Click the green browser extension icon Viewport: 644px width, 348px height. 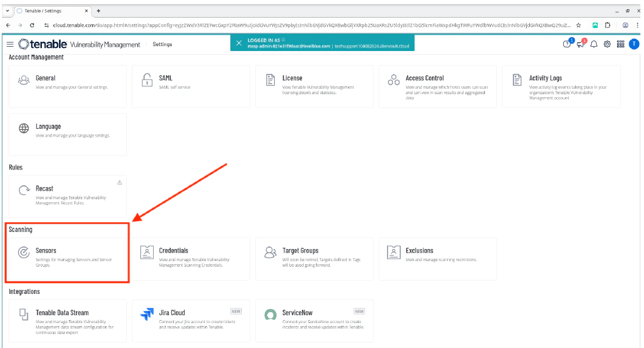coord(595,25)
